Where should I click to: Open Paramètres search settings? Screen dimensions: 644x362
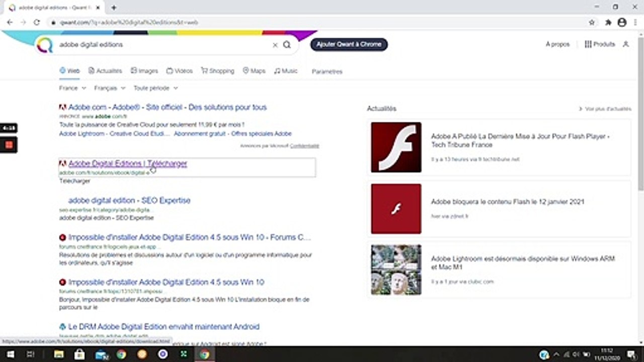pyautogui.click(x=327, y=71)
